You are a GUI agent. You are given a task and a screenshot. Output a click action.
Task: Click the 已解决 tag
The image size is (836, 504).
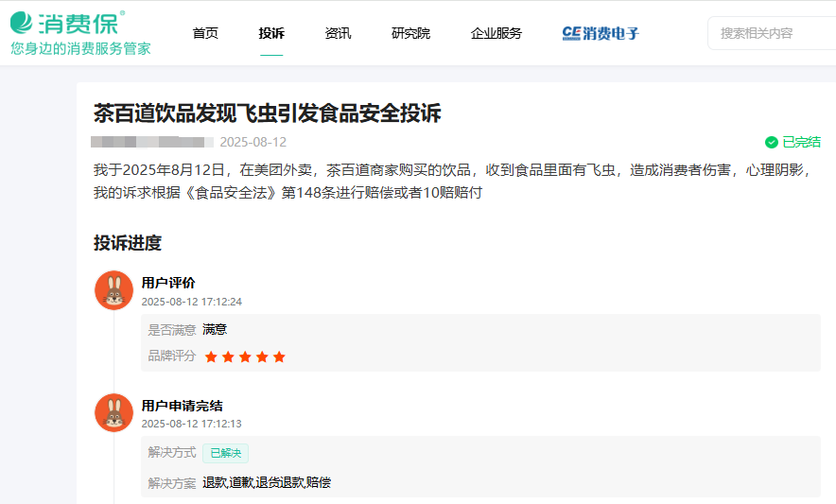pos(225,453)
